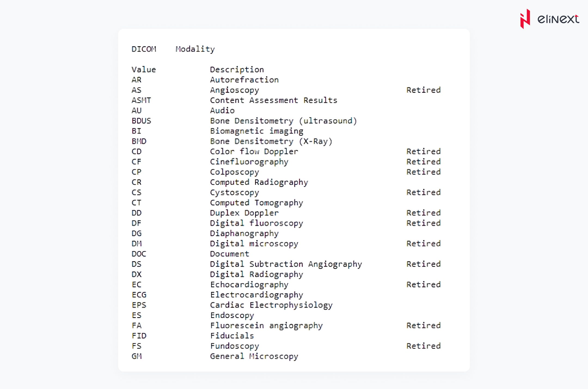Click Digital Subtraction Angiography text
Screen dimensions: 588x389
[286, 264]
